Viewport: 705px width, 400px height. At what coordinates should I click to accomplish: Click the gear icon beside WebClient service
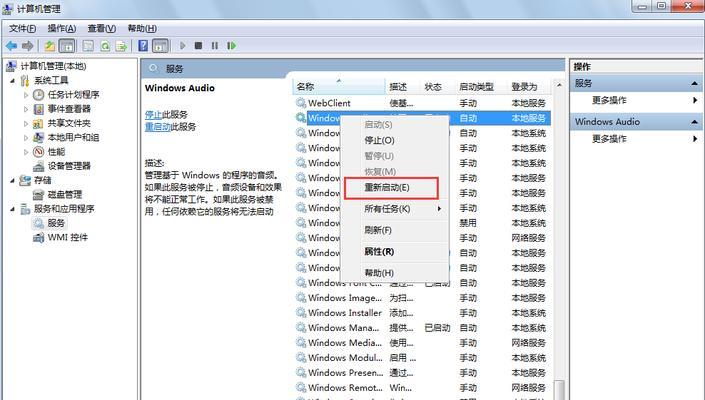coord(301,103)
